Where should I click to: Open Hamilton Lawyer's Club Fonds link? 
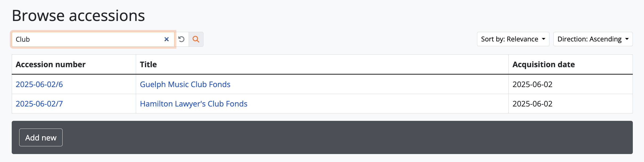194,104
